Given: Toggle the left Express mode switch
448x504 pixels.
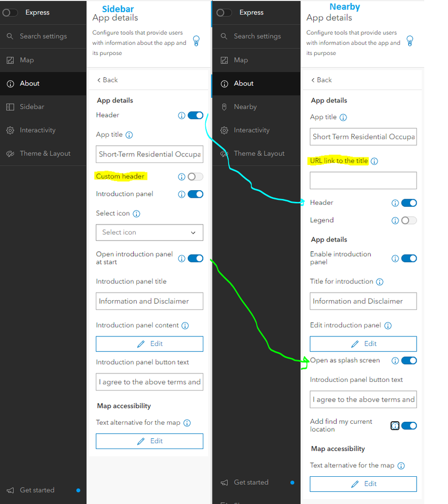Looking at the screenshot, I should pyautogui.click(x=10, y=13).
